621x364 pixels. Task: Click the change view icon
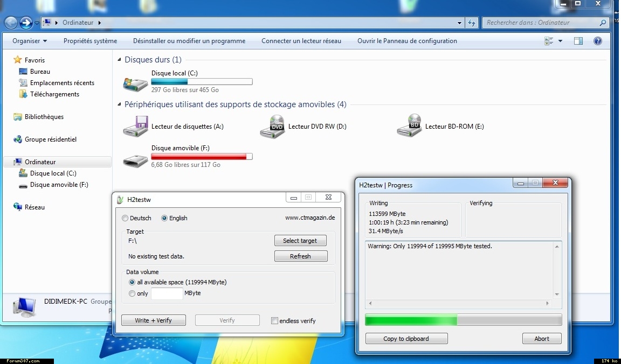(549, 41)
